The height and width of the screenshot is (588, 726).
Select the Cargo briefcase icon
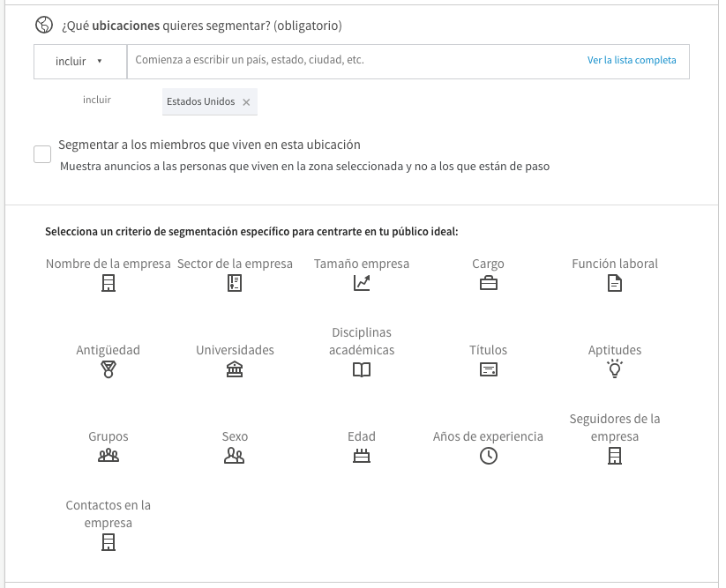489,283
